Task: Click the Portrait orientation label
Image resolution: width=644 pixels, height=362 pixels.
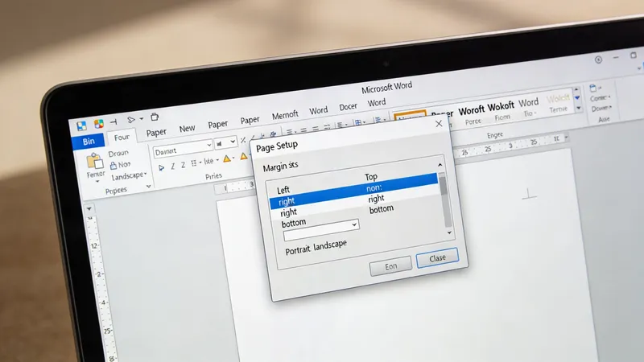Action: (x=298, y=249)
